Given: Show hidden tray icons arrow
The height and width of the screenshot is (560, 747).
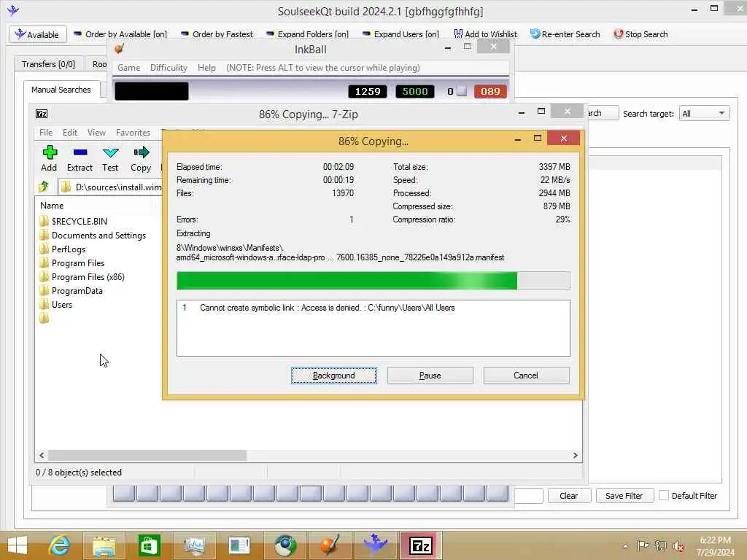Looking at the screenshot, I should pos(625,545).
